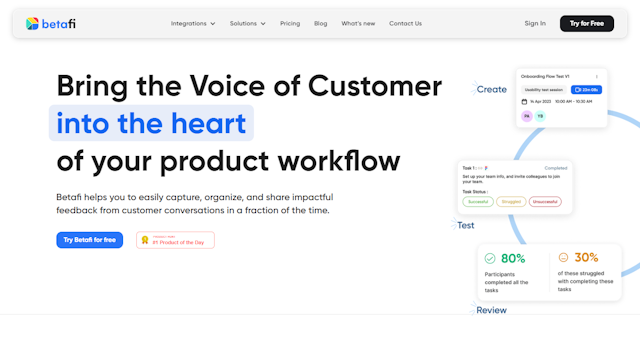Click the betafi colorful logo icon
Image resolution: width=640 pixels, height=360 pixels.
[x=32, y=24]
